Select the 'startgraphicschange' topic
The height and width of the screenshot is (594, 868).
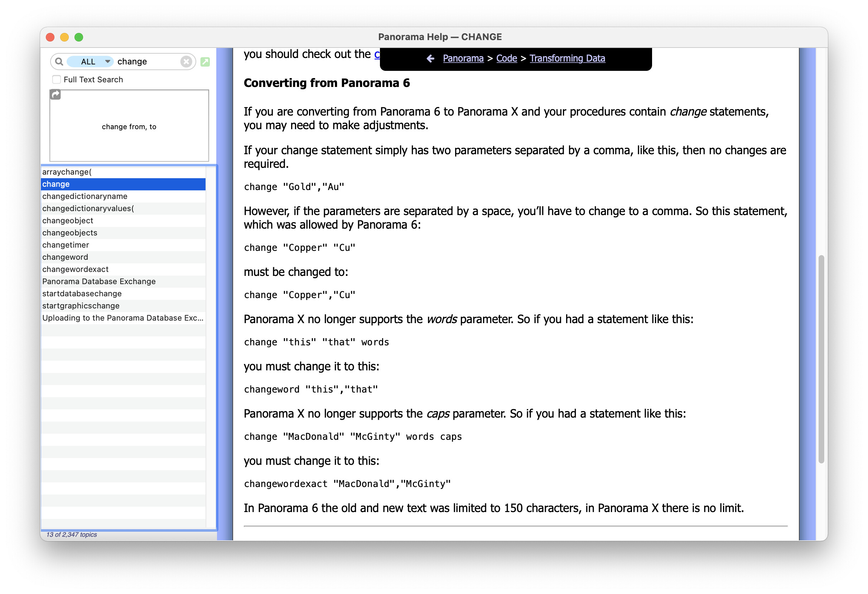pyautogui.click(x=123, y=306)
